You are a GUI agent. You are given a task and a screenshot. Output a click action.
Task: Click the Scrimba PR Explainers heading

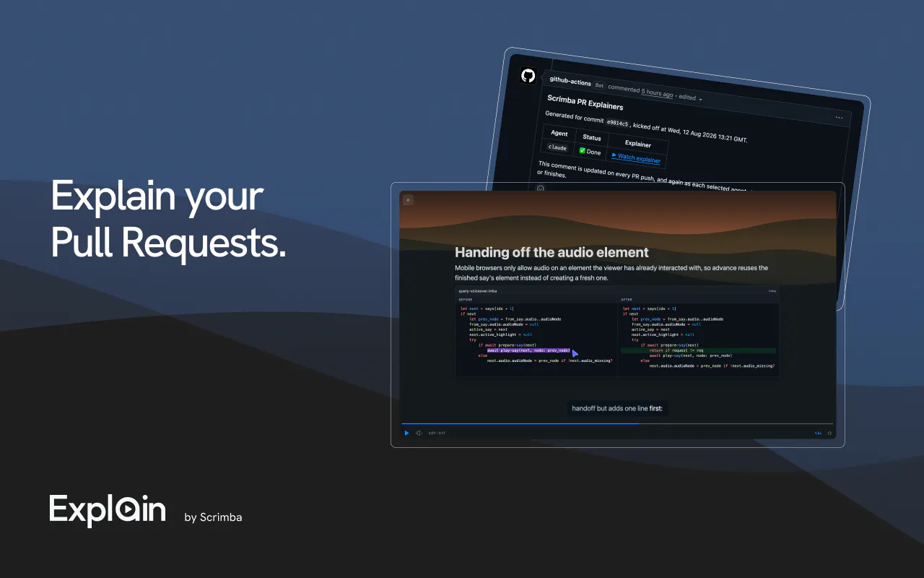tap(585, 103)
